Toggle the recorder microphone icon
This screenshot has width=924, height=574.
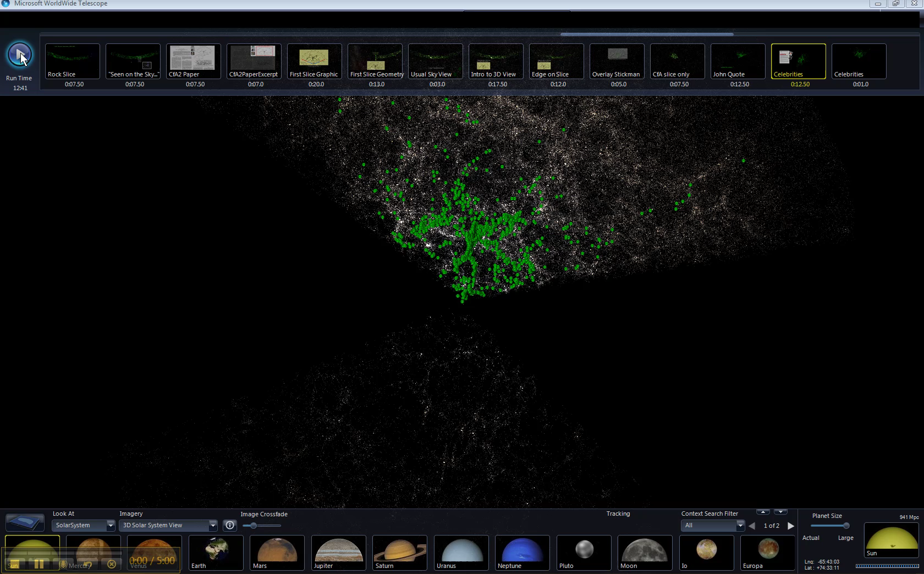(x=63, y=564)
